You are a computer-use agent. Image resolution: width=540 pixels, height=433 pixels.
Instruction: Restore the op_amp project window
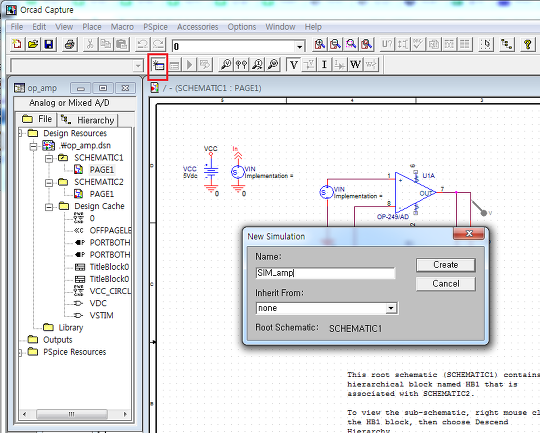[102, 88]
